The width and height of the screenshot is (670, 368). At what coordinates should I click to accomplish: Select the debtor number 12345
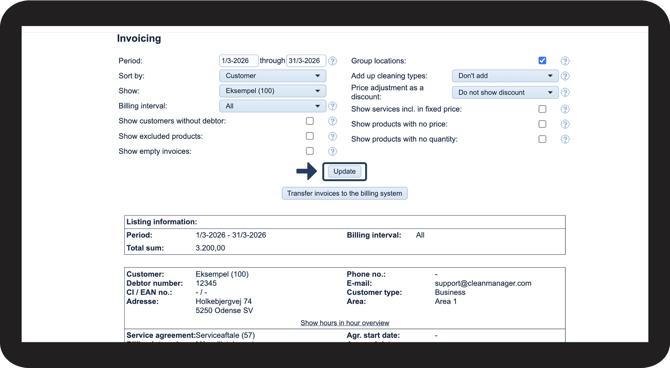206,283
